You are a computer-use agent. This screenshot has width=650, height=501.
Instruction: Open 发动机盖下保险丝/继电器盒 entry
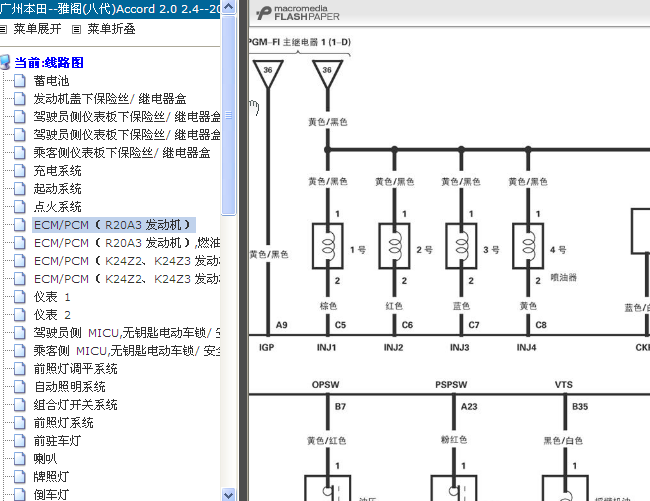[110, 99]
